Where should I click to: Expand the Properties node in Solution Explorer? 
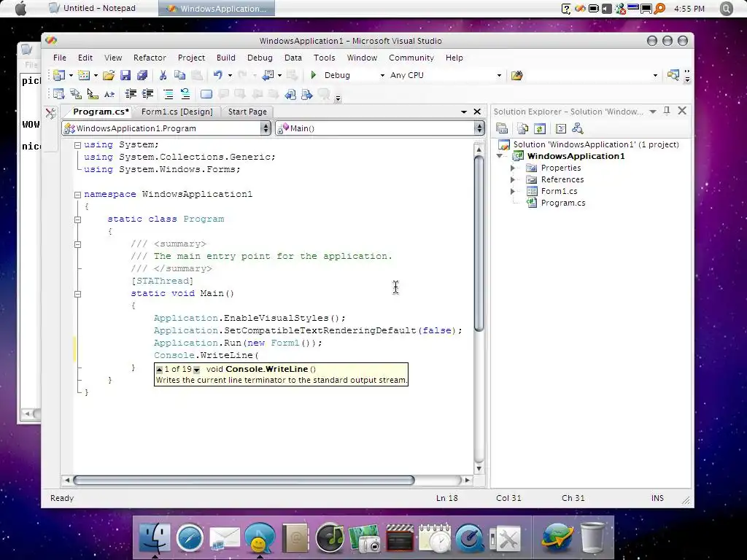(513, 168)
